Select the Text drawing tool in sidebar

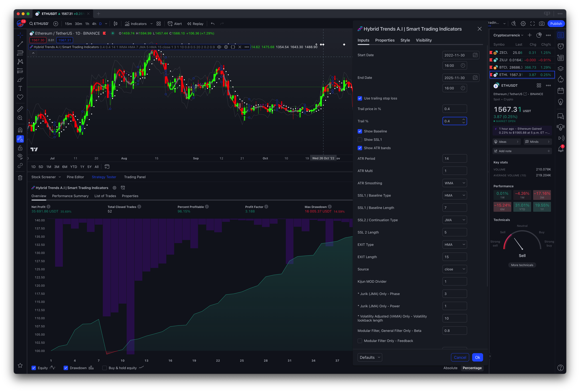(x=20, y=88)
